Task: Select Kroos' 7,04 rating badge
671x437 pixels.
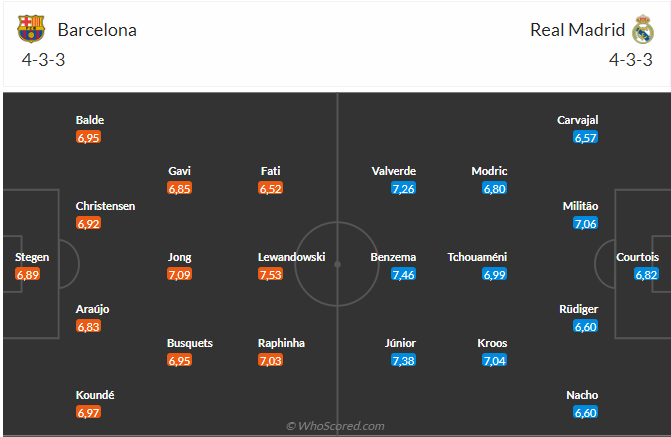Action: tap(495, 360)
